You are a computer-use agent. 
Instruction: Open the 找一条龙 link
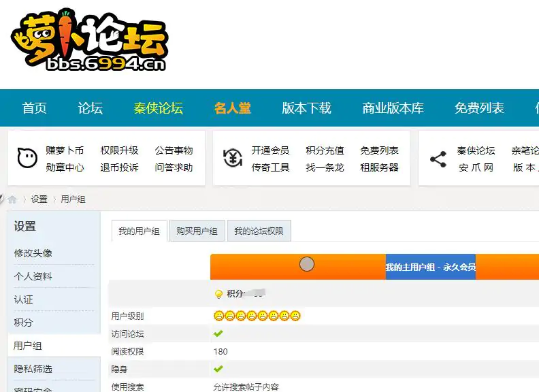tap(325, 167)
